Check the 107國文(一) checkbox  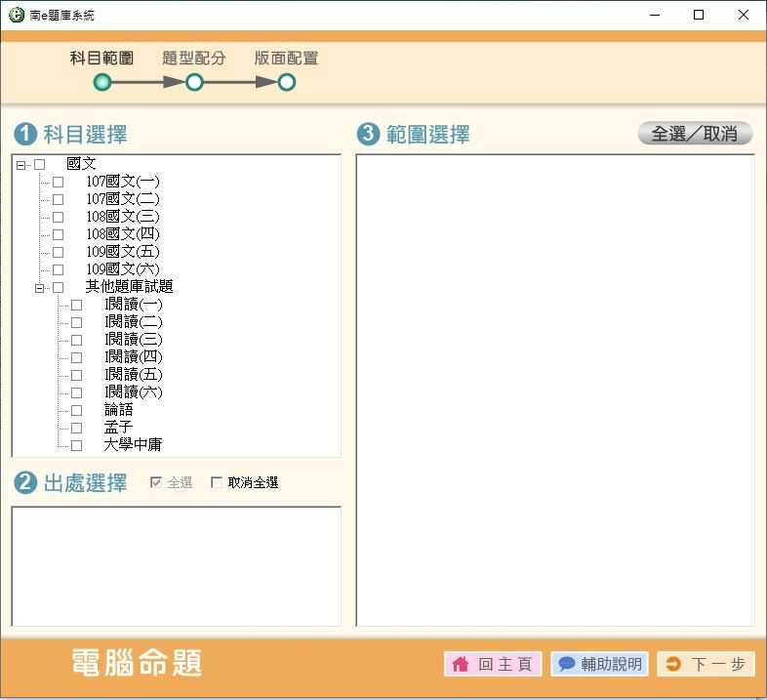pyautogui.click(x=59, y=183)
